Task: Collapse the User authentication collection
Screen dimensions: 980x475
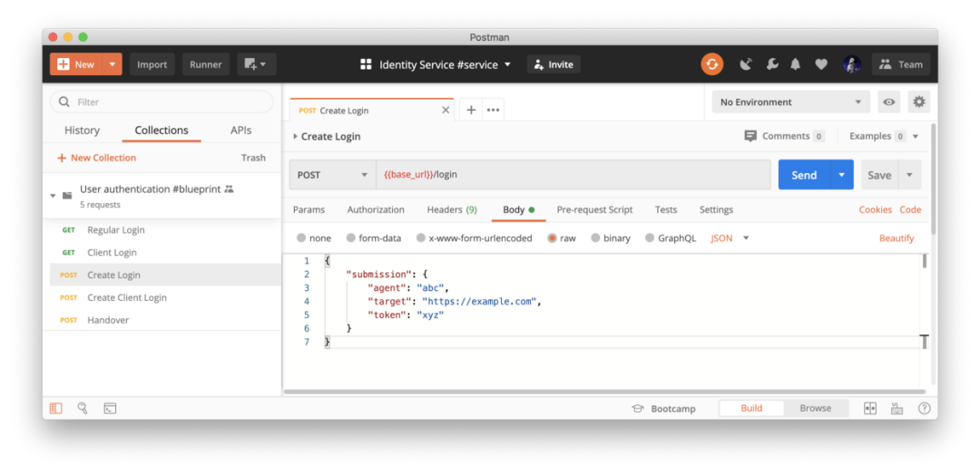Action: click(x=54, y=196)
